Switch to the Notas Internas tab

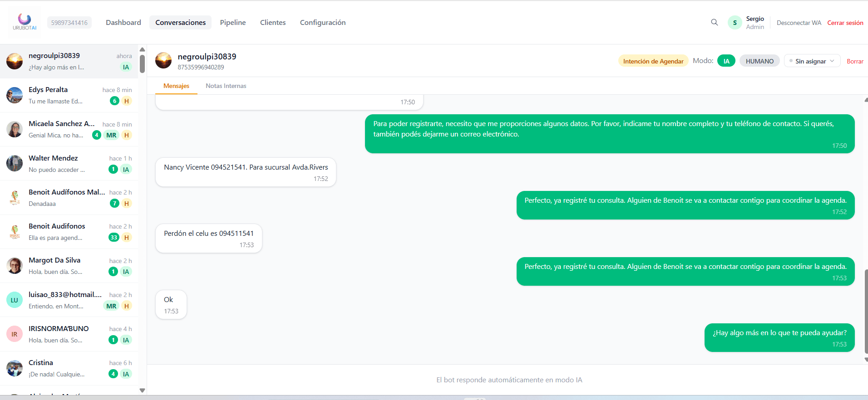click(x=226, y=86)
